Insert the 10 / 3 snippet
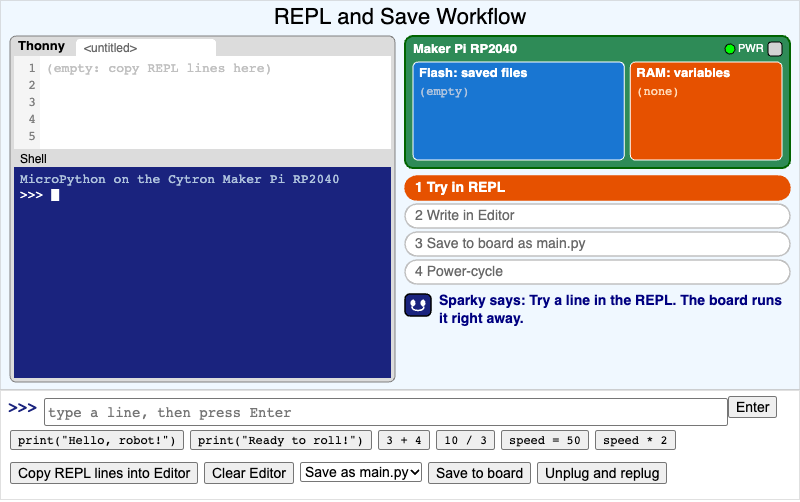 pos(465,440)
